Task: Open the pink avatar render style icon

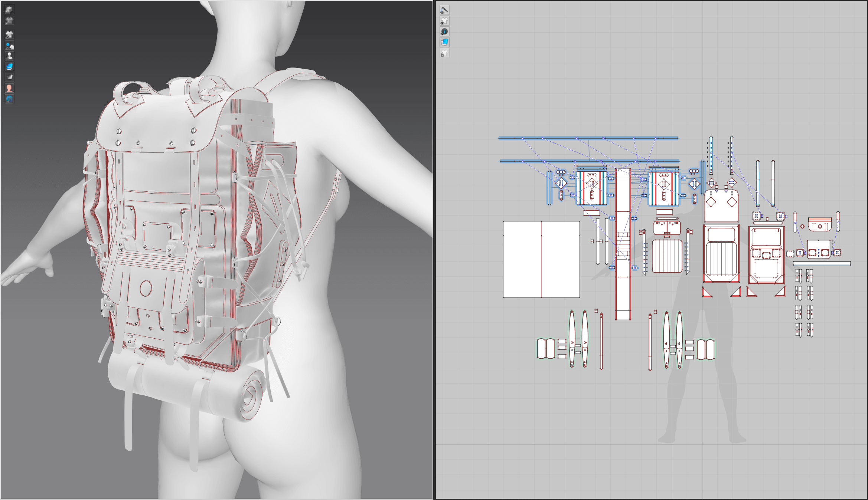Action: coord(9,88)
